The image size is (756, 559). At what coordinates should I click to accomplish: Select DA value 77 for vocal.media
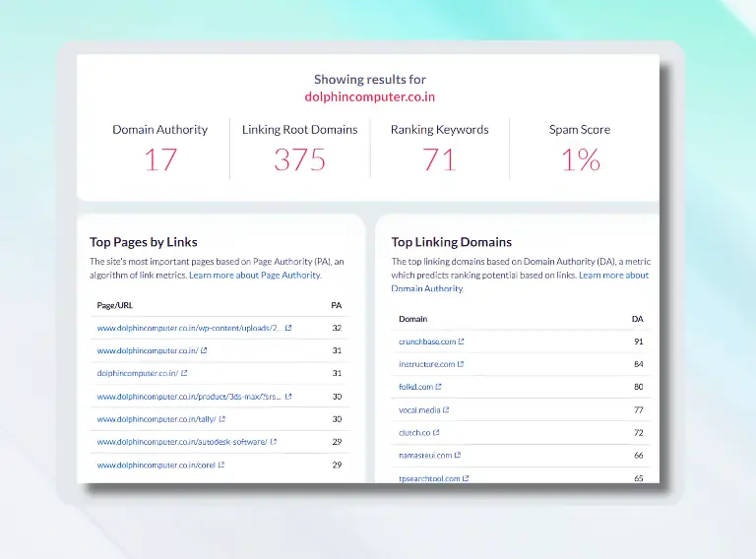pyautogui.click(x=638, y=409)
